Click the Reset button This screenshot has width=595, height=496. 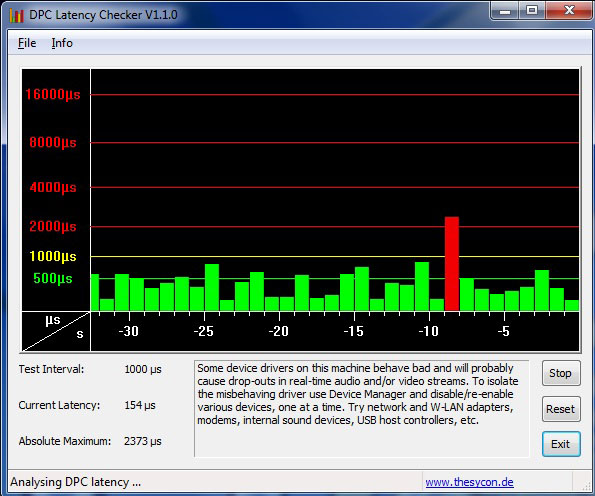click(561, 409)
